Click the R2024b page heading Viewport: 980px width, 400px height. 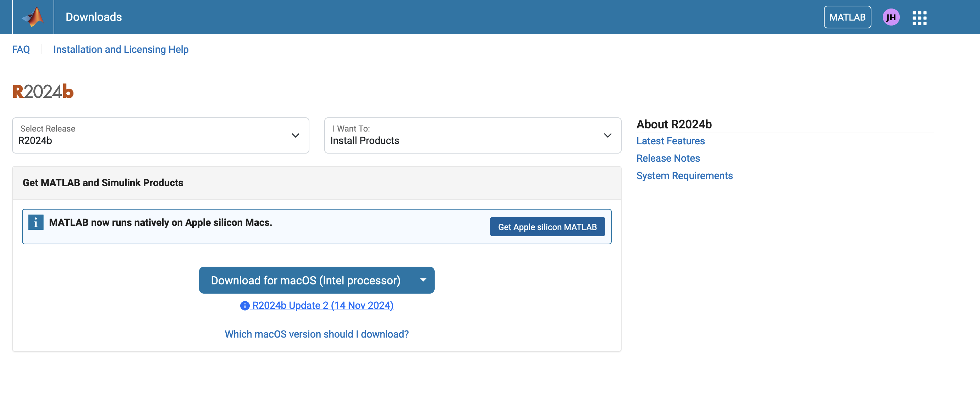pos(42,90)
